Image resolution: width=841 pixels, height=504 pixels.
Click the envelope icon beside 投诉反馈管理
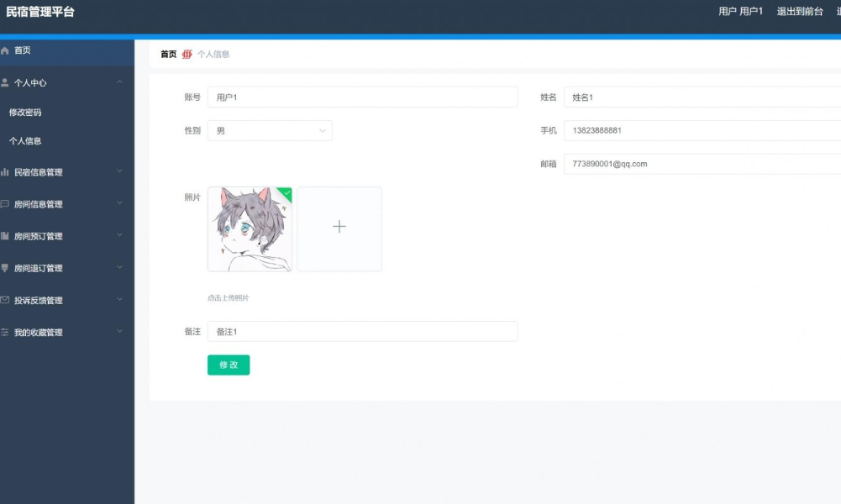tap(5, 300)
